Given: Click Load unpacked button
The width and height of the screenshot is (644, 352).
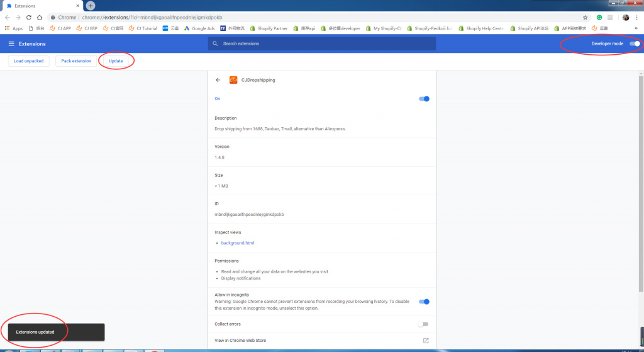Looking at the screenshot, I should [29, 61].
